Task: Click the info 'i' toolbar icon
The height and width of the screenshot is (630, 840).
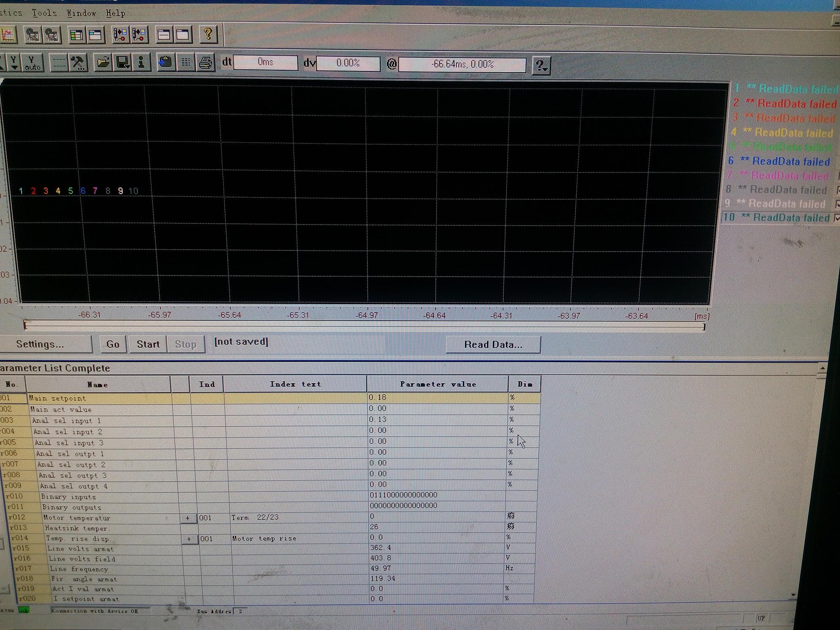Action: coord(141,63)
